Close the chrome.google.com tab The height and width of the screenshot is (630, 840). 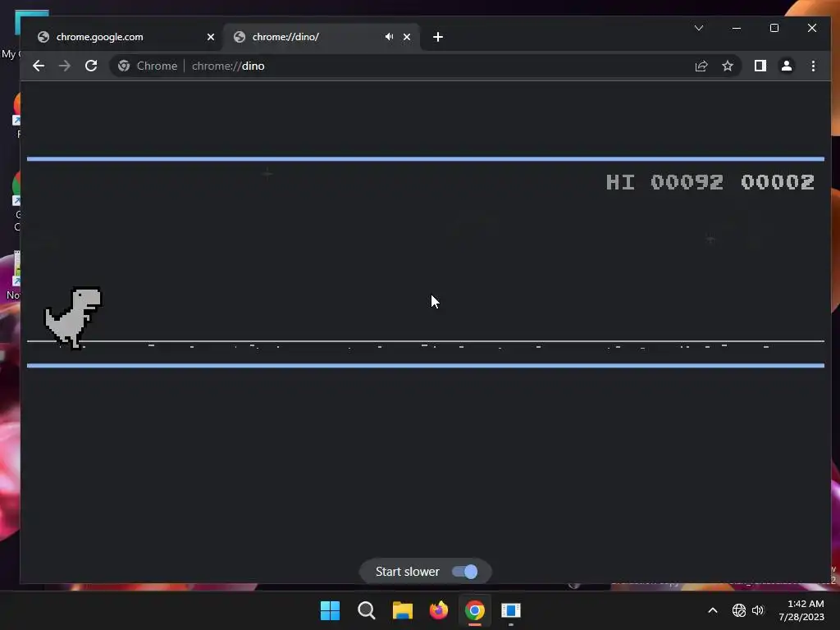pyautogui.click(x=211, y=37)
